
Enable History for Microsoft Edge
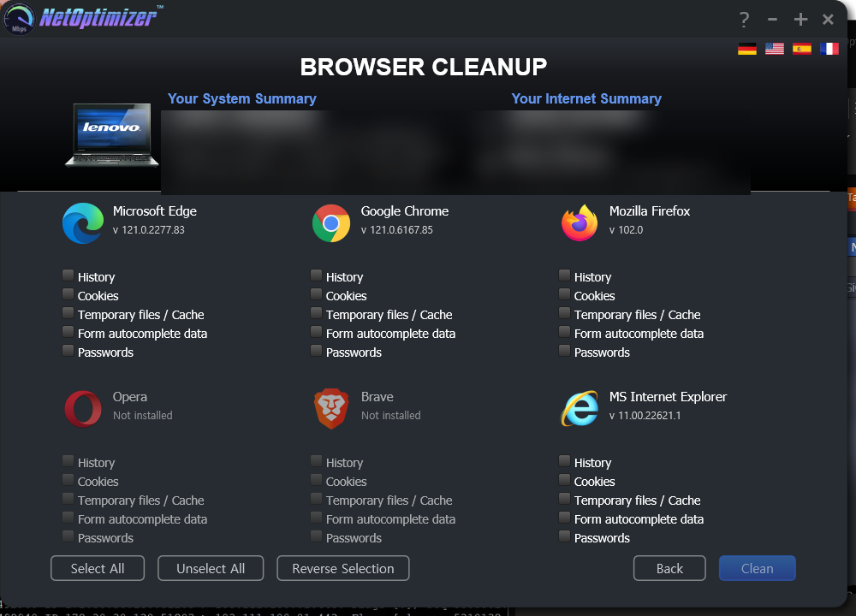(x=68, y=275)
